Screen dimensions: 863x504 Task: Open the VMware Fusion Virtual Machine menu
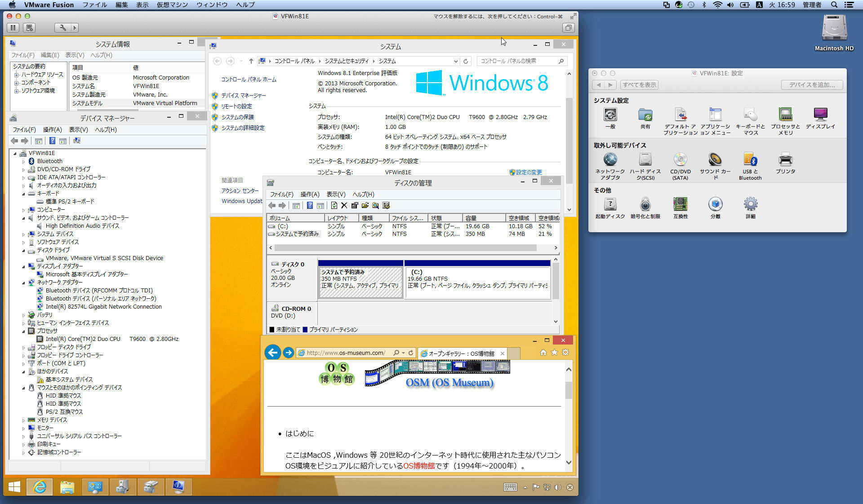[172, 4]
